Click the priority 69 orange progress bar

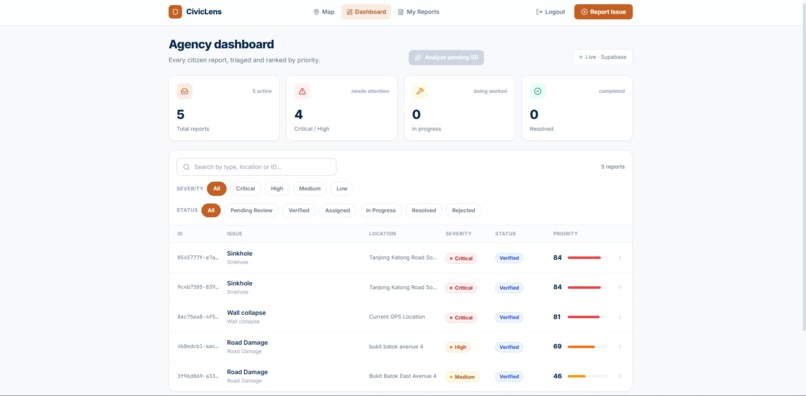pos(587,347)
